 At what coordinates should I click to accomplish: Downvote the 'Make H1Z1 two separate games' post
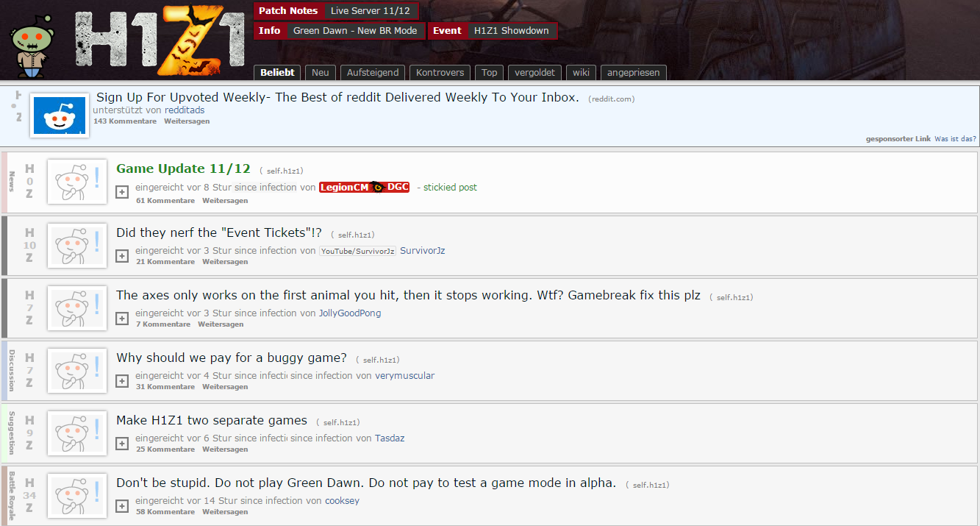[x=29, y=445]
